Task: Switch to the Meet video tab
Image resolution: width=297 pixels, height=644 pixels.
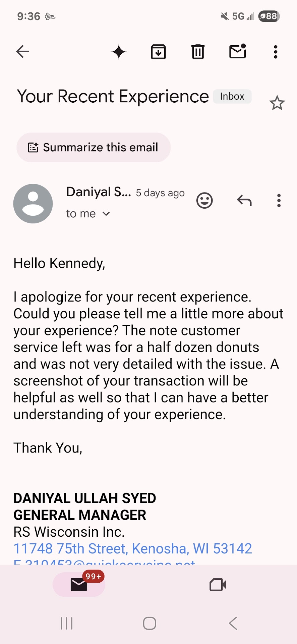Action: click(x=218, y=585)
